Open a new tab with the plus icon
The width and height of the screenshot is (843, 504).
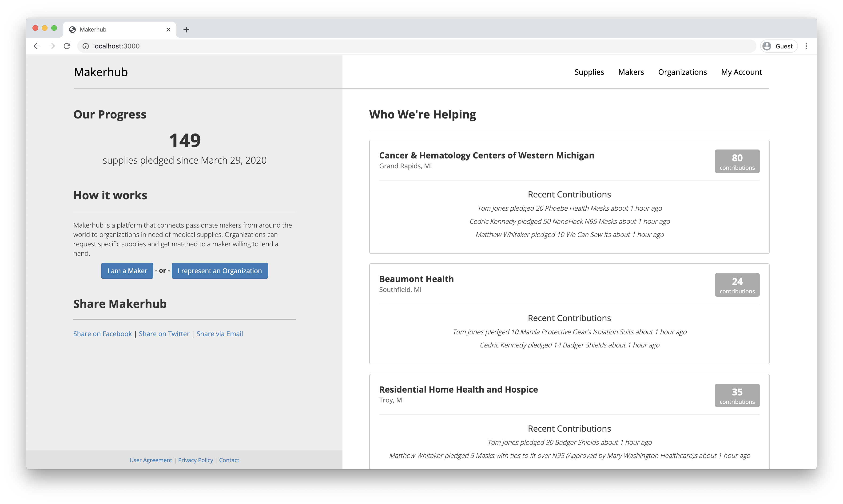pyautogui.click(x=186, y=30)
